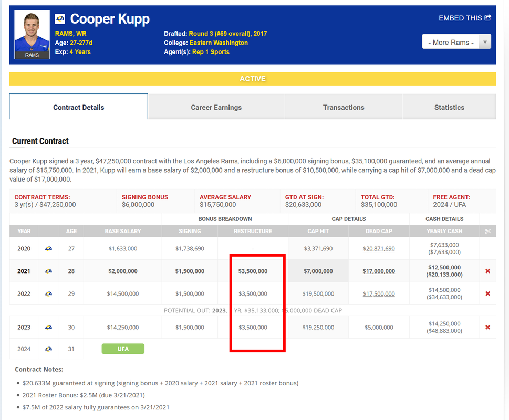Click the SIGNING column header
Image resolution: width=509 pixels, height=420 pixels.
pyautogui.click(x=190, y=231)
